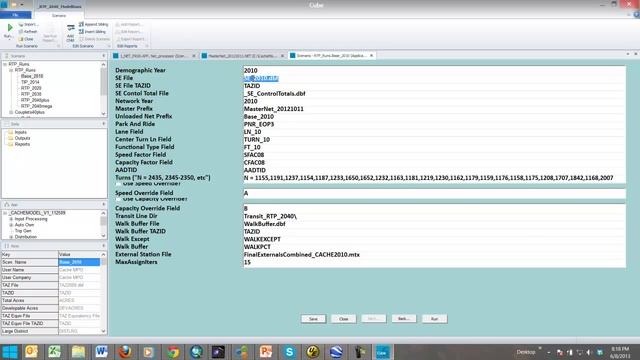Screen dimensions: 640x360
Task: Click the Master Prefix field MasterNet_20121011
Action: pos(434,109)
